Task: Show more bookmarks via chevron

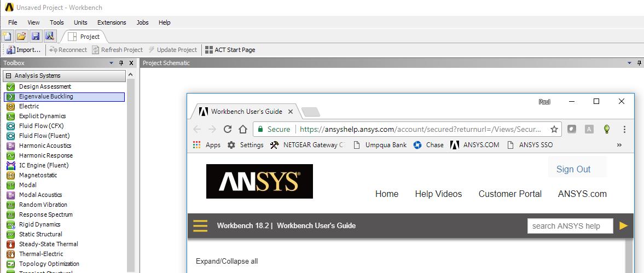Action: (x=619, y=145)
